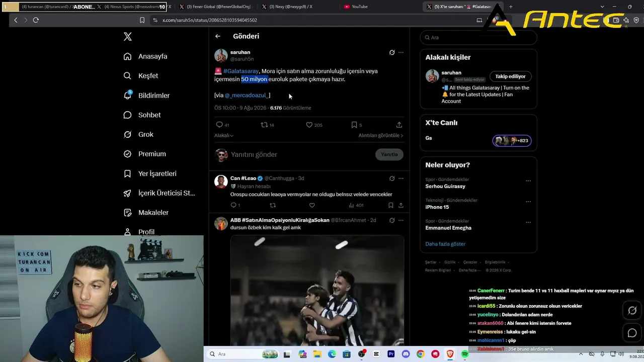
Task: Join the Gs live space avatars
Action: (x=512, y=141)
